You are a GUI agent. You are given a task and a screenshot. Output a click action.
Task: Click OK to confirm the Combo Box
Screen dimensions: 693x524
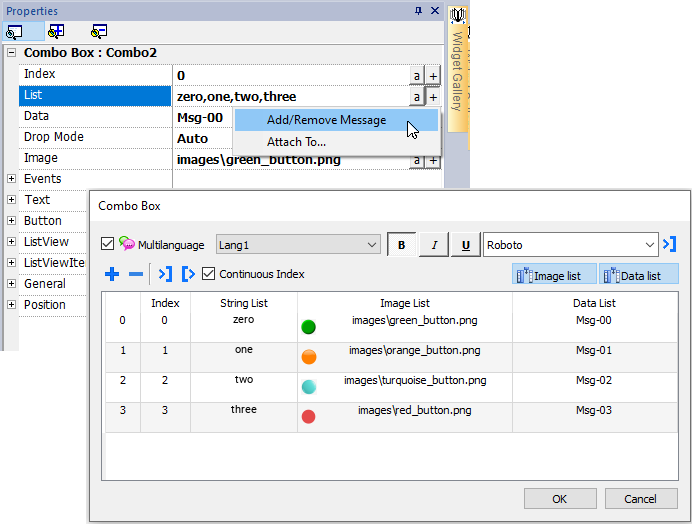pyautogui.click(x=559, y=499)
